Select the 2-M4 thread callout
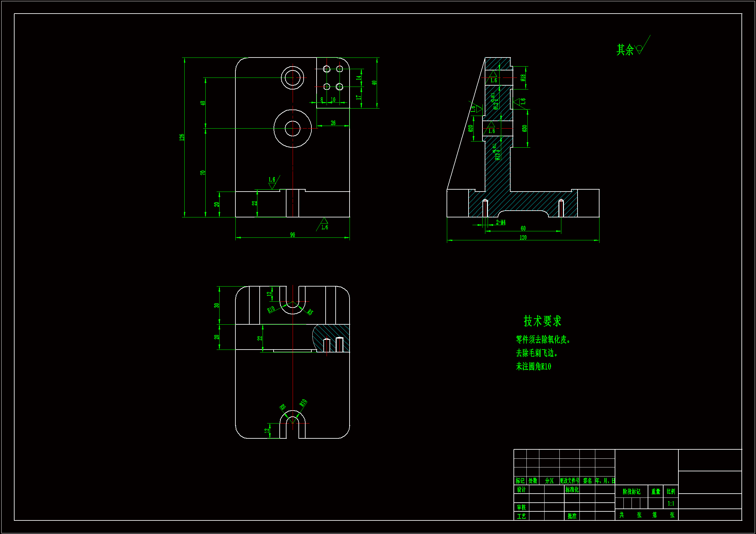 [x=501, y=222]
